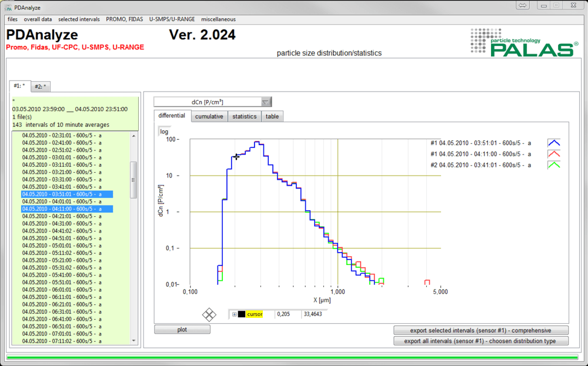Open the statistics tab
The height and width of the screenshot is (366, 588).
coord(244,116)
